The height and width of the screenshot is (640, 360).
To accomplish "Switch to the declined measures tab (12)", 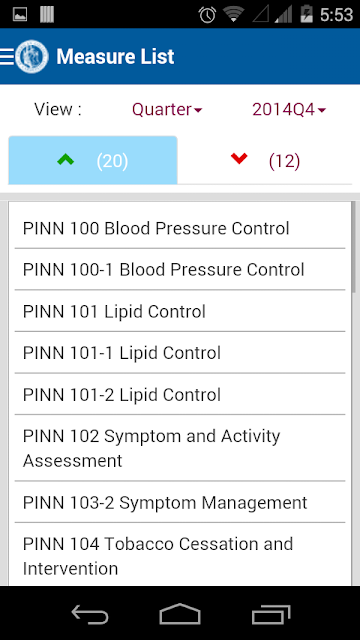I will (x=264, y=160).
